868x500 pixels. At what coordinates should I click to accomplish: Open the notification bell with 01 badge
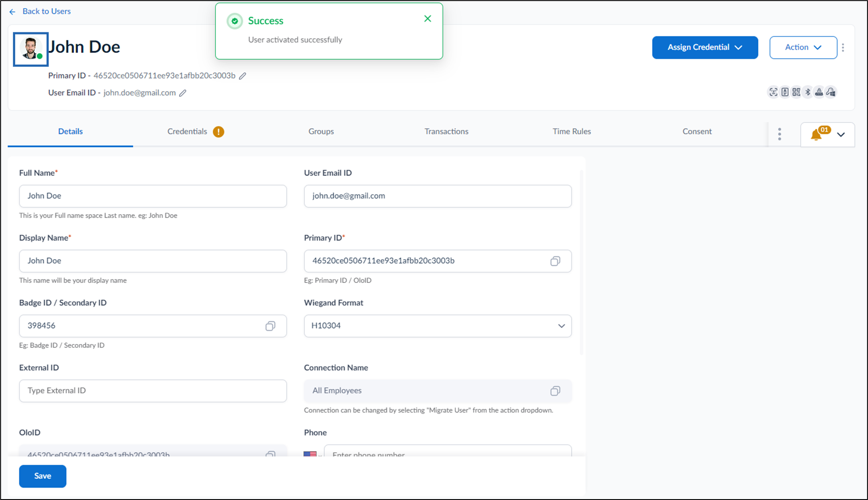coord(819,134)
